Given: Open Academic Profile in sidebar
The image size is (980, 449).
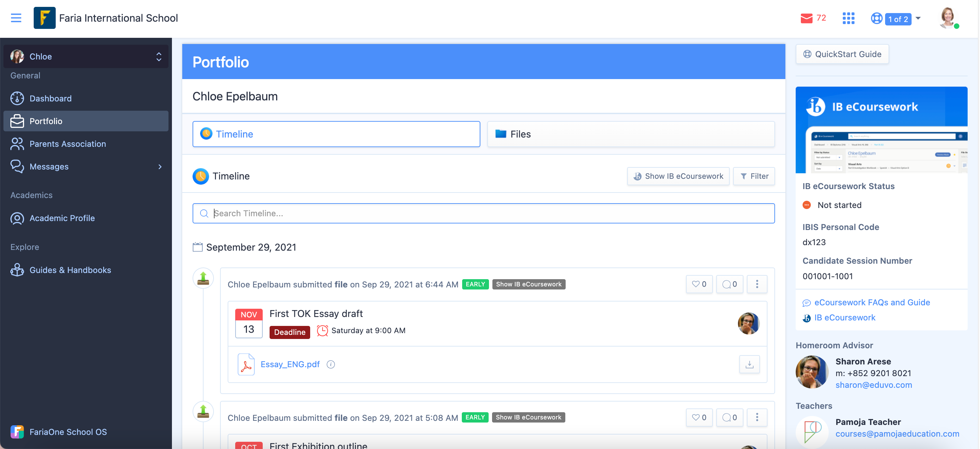Looking at the screenshot, I should (86, 218).
